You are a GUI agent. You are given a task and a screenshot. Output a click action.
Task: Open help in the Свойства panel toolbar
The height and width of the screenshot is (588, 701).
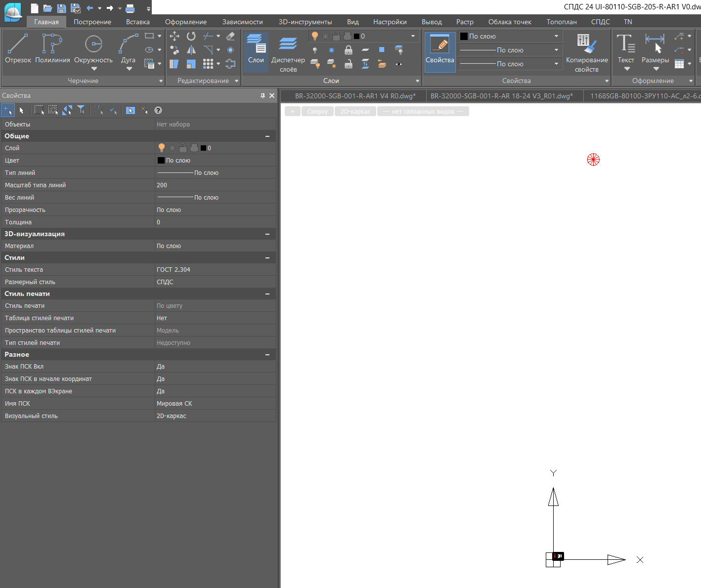point(158,110)
